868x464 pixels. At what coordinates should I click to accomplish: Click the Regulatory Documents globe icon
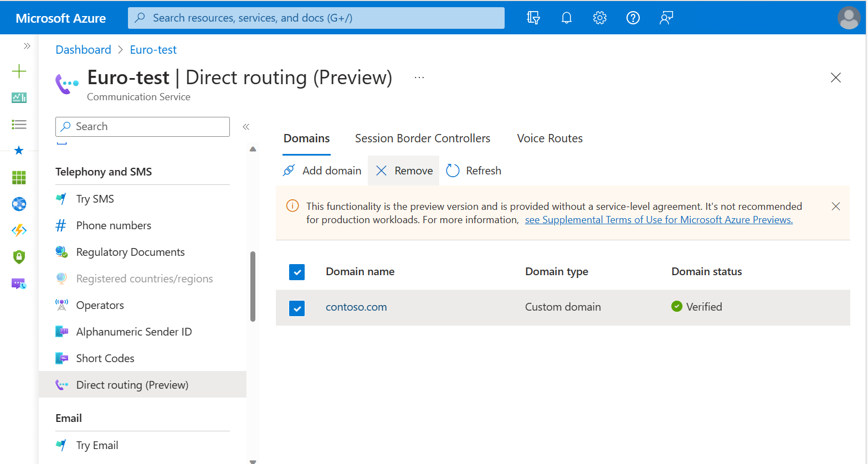click(61, 252)
